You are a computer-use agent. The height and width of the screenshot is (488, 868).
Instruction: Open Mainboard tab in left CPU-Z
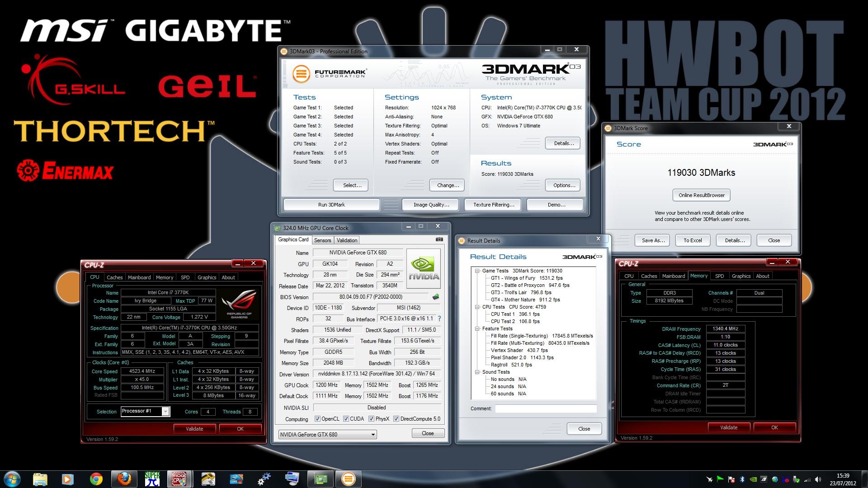point(139,277)
